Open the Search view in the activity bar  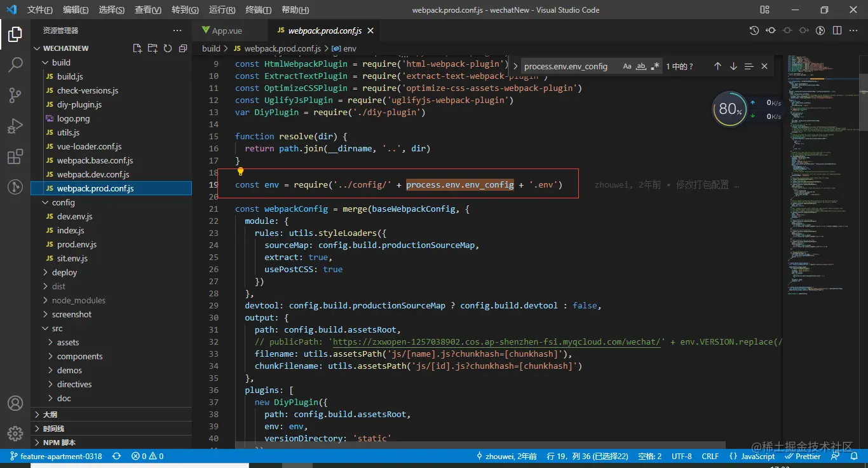[15, 65]
